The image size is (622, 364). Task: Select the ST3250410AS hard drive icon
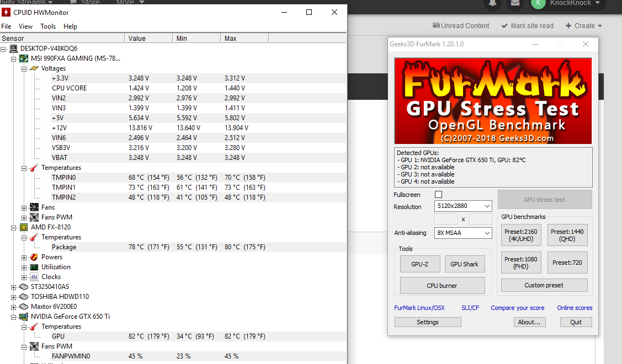[x=24, y=287]
